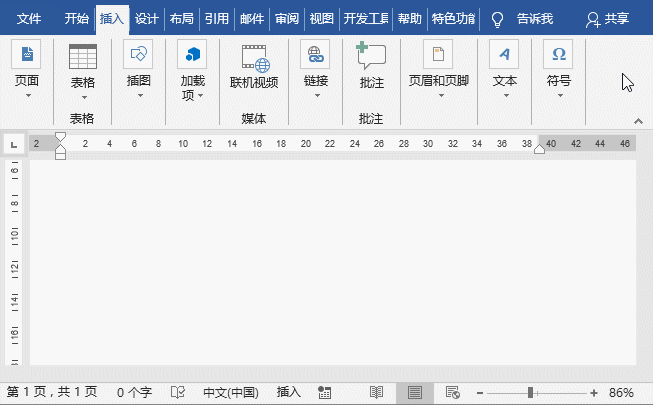Open the 86% zoom level dialog
Image resolution: width=653 pixels, height=405 pixels.
click(x=621, y=392)
